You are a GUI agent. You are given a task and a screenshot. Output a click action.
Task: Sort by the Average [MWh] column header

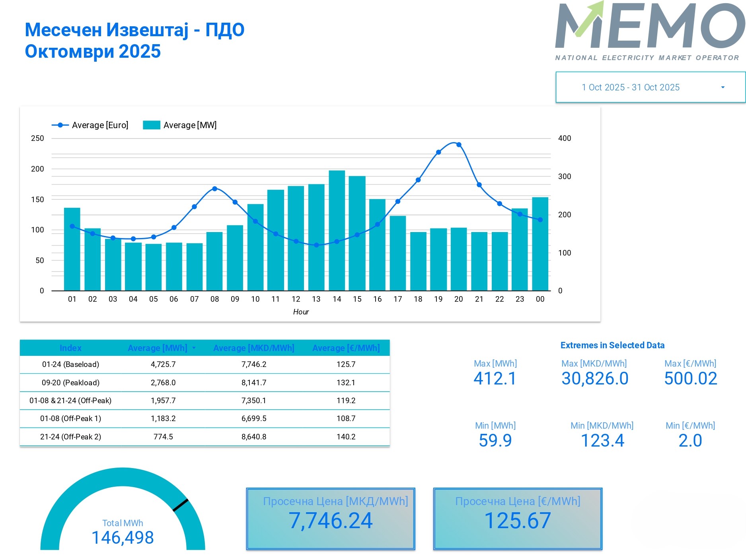(x=157, y=348)
